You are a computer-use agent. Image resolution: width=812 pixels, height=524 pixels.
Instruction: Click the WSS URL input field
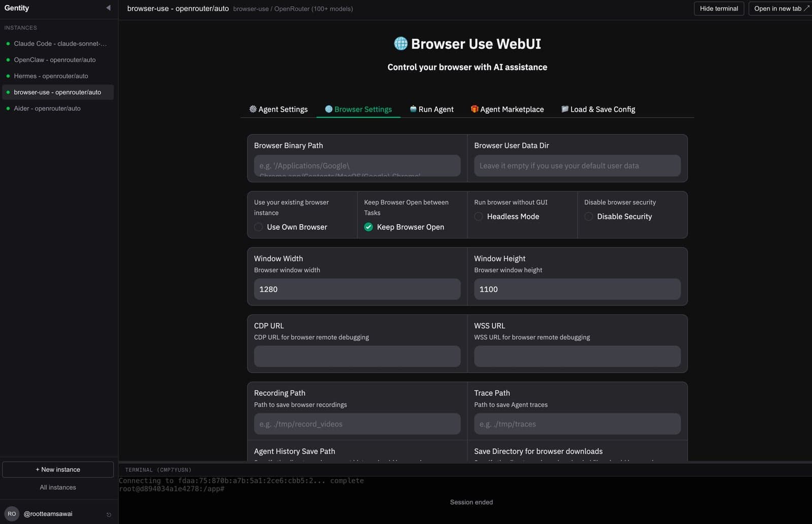(578, 356)
